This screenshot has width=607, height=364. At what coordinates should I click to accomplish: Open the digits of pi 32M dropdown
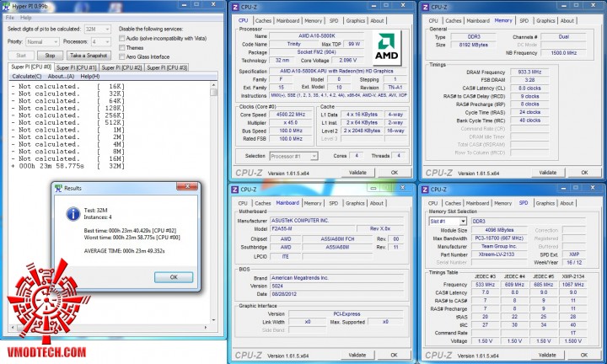[98, 29]
